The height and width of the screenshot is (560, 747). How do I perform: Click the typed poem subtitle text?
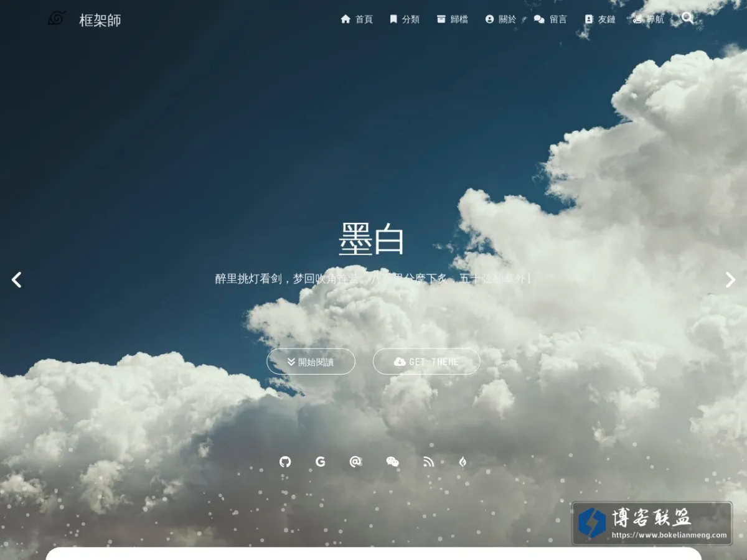[x=372, y=279]
